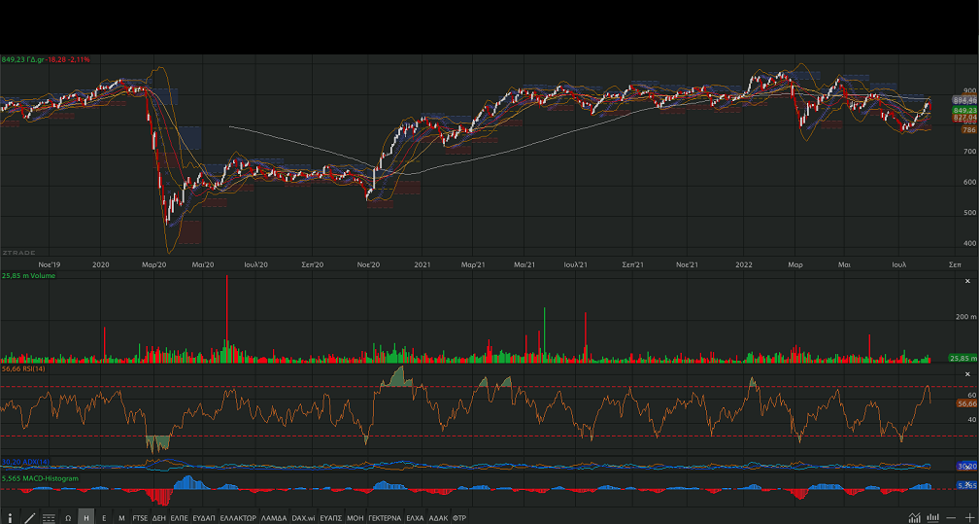This screenshot has height=524, width=980.
Task: Load the ΓΕΚΤΕΡΝΑ chart
Action: tap(384, 518)
